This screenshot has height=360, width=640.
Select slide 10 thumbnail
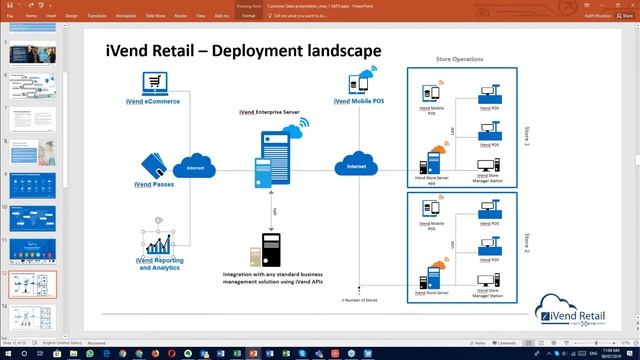click(x=33, y=218)
